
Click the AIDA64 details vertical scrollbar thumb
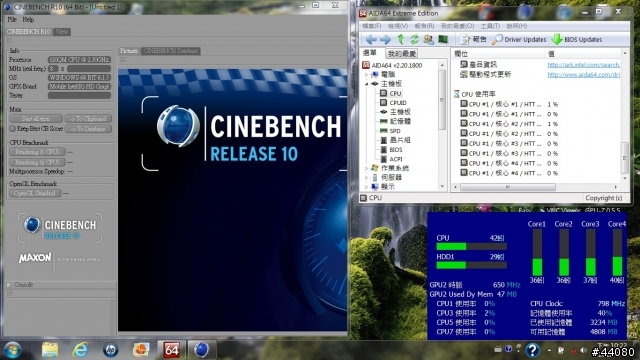point(624,157)
